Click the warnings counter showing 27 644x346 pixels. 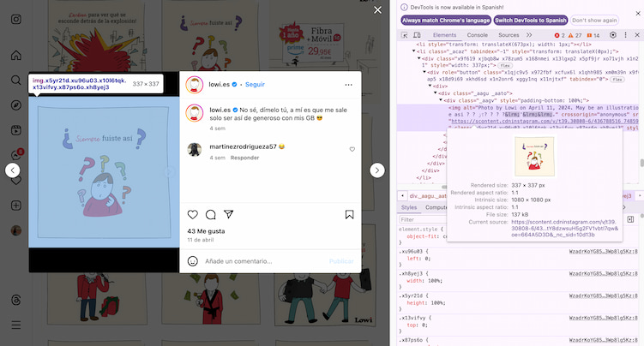click(575, 35)
